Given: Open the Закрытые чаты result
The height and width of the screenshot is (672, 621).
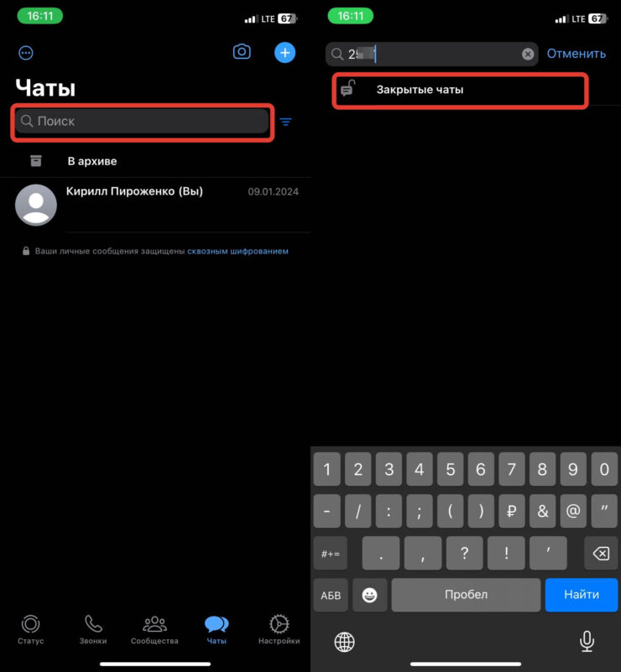Looking at the screenshot, I should coord(460,90).
